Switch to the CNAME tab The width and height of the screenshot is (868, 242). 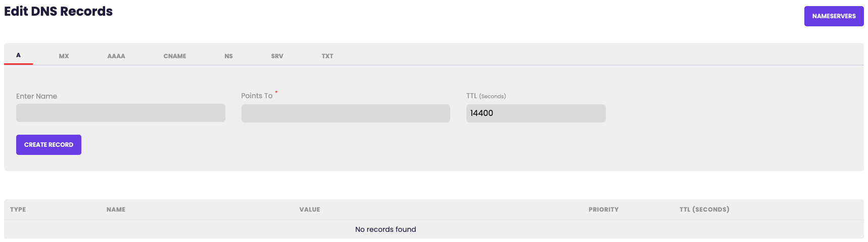click(175, 56)
